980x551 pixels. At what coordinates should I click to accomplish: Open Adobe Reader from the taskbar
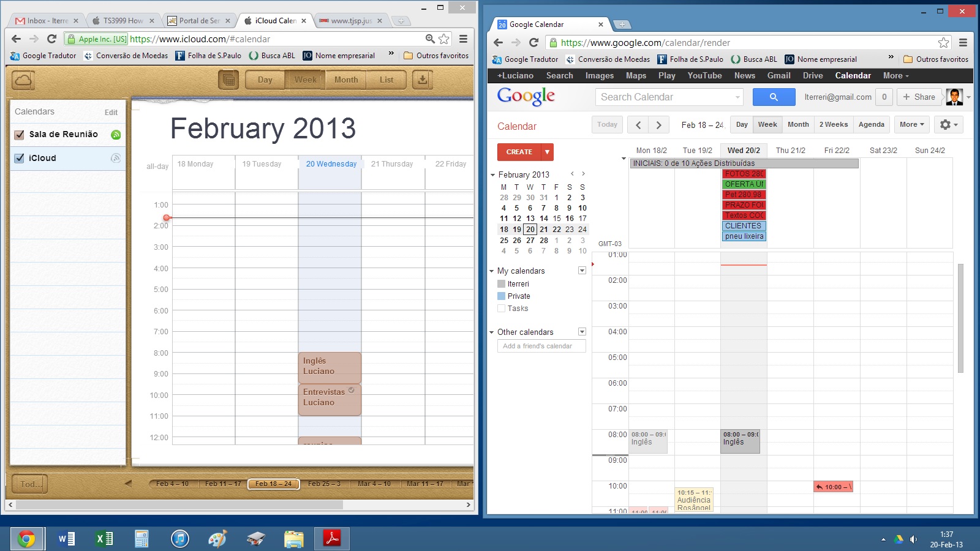(x=332, y=539)
